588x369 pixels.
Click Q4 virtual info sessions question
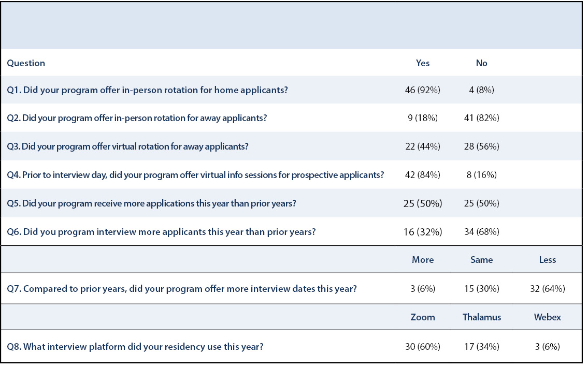(195, 175)
